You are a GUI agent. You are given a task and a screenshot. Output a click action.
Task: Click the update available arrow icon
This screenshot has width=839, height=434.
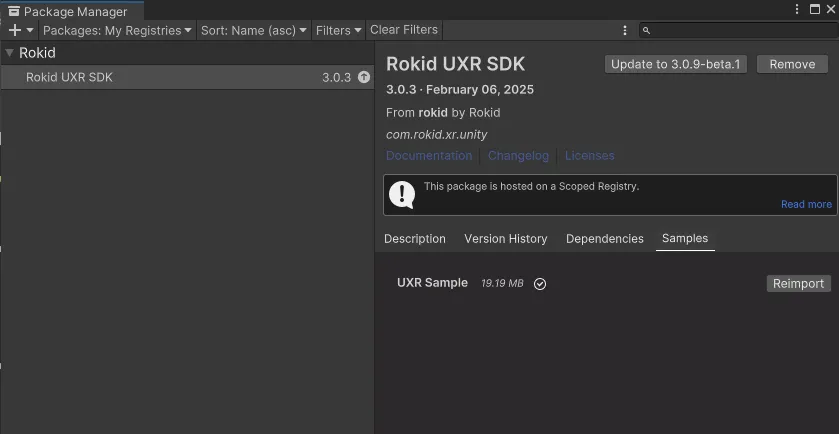coord(364,77)
